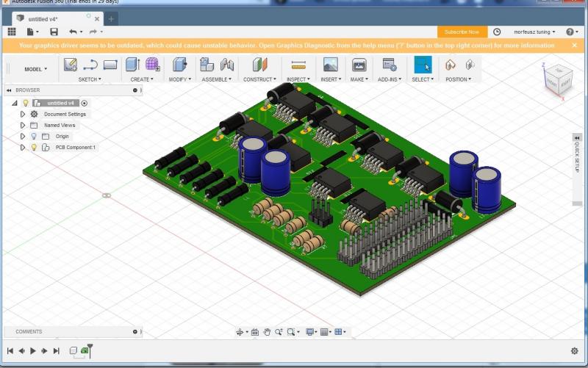Expand the Named Views tree node
Viewport: 588px width, 368px height.
23,126
